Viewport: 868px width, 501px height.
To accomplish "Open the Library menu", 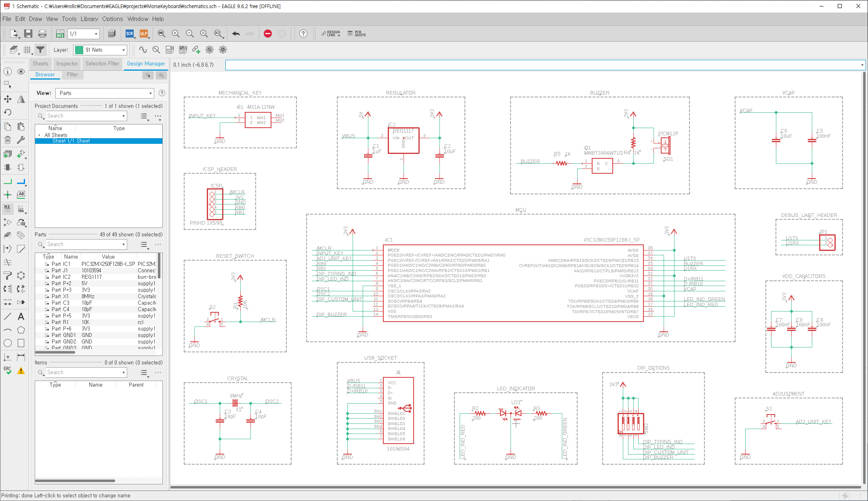I will click(89, 19).
